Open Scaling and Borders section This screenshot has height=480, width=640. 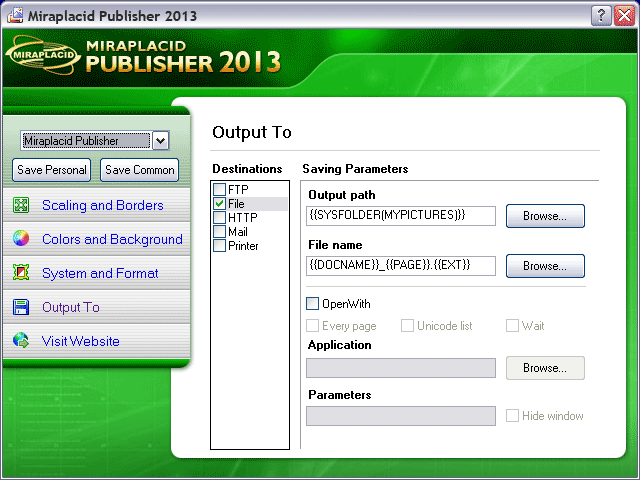[102, 205]
